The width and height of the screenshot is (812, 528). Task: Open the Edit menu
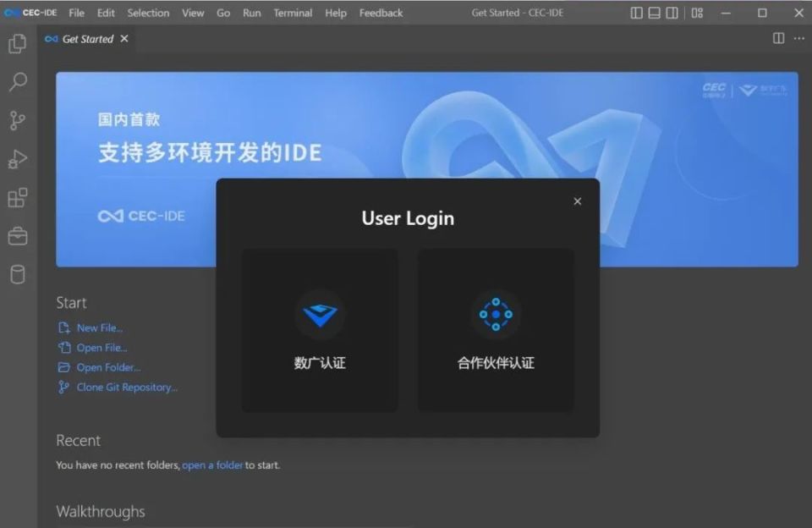tap(106, 13)
